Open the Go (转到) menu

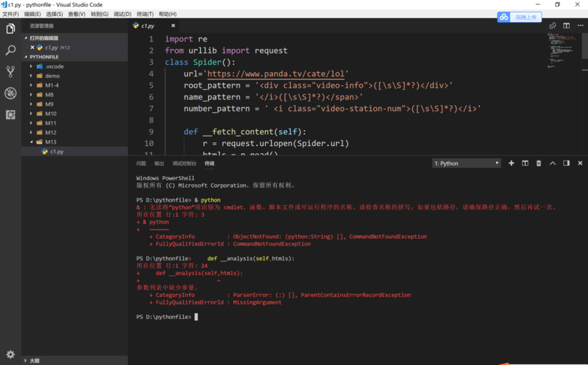pos(99,14)
